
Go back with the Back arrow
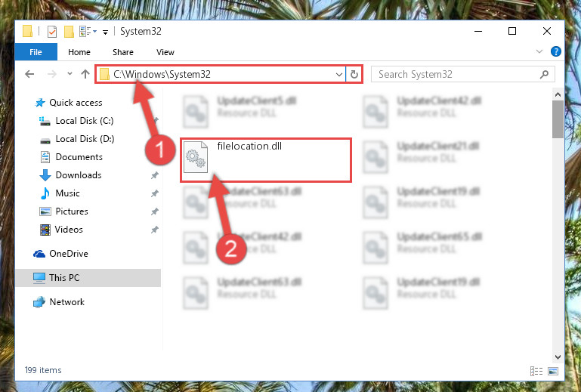click(x=29, y=74)
